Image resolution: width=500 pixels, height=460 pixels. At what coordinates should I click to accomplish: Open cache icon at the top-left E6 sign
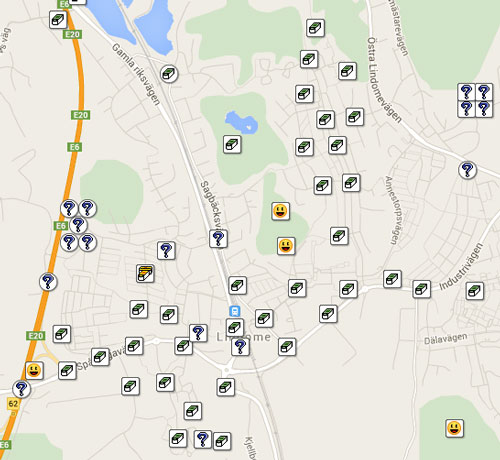pyautogui.click(x=58, y=19)
